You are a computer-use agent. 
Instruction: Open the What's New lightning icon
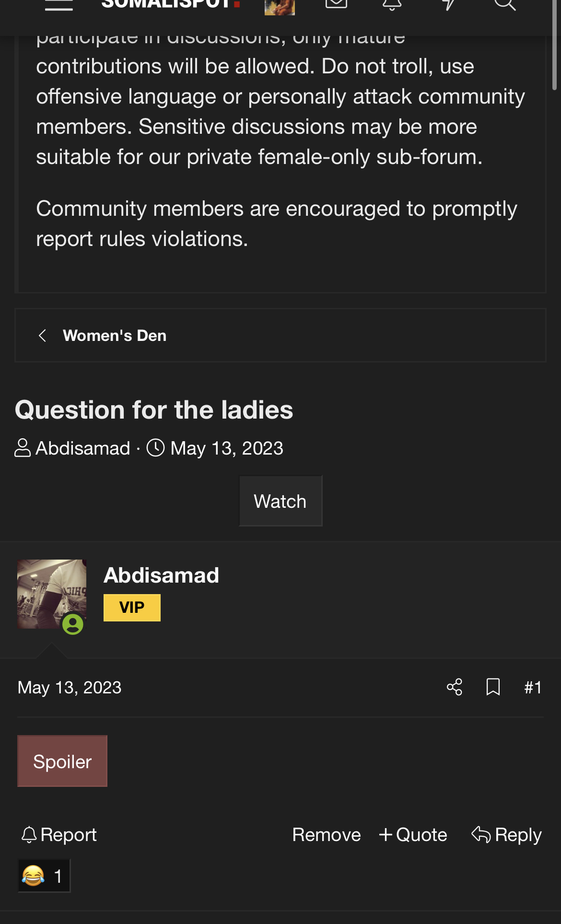[x=449, y=4]
